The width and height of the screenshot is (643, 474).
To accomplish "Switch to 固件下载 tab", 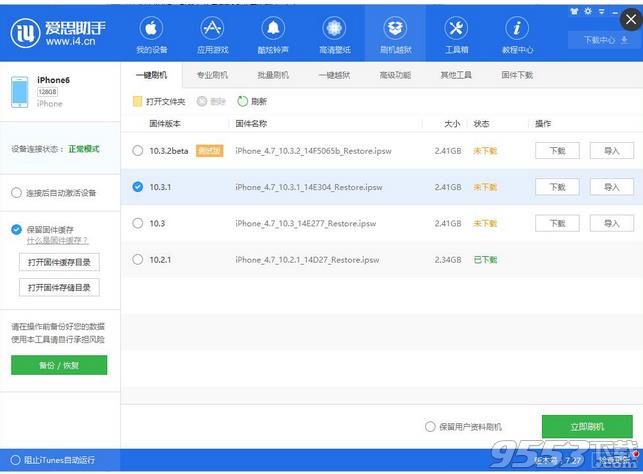I will coord(517,75).
